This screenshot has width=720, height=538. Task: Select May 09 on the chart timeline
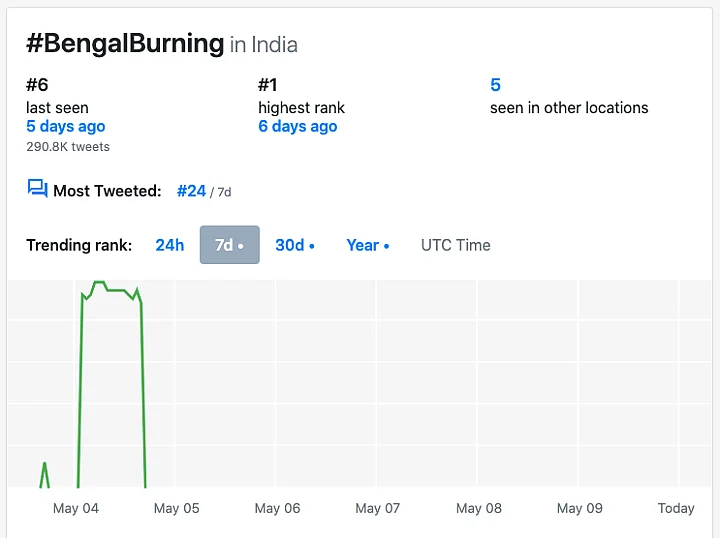[x=579, y=508]
